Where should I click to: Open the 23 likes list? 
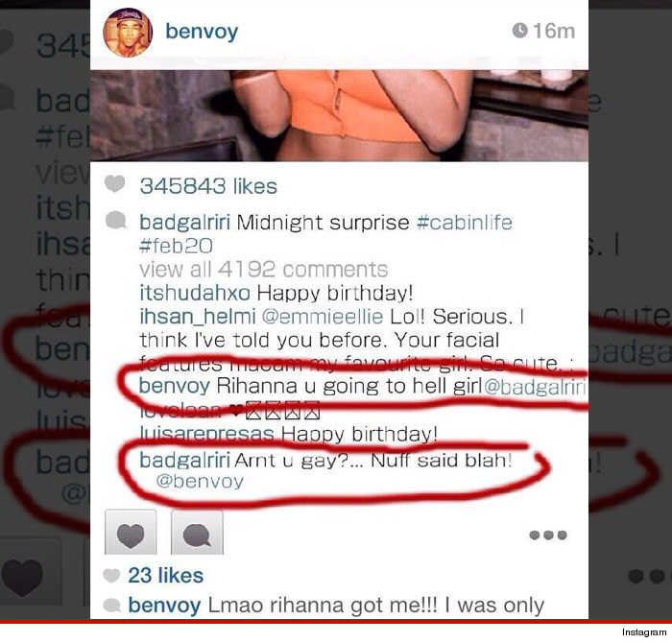click(x=165, y=575)
